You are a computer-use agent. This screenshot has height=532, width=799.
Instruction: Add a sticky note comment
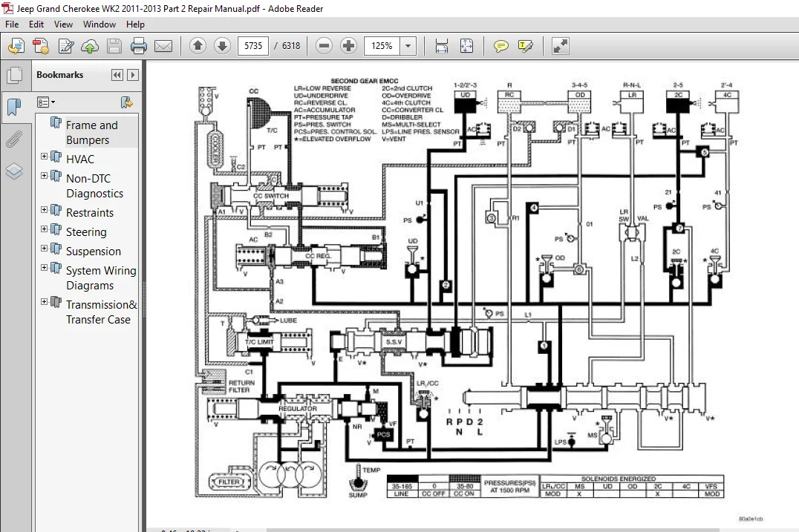tap(501, 46)
